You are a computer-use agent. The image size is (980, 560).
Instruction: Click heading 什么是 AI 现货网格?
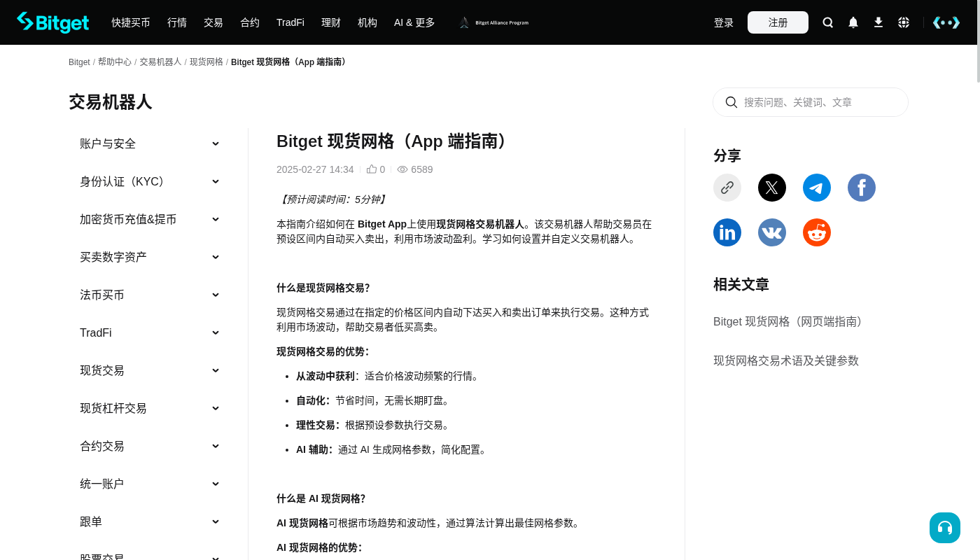pos(321,498)
